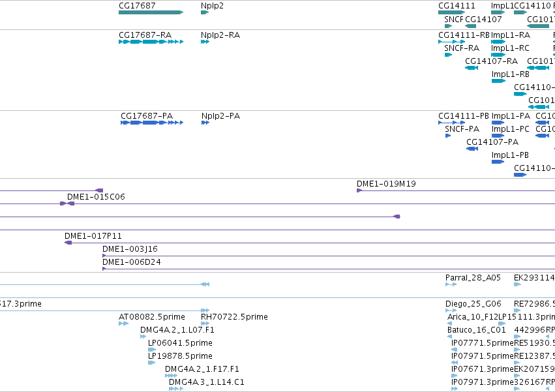Select the ImpL1-RB transcript label
Viewport: 555px width, 392px height.
click(x=511, y=74)
